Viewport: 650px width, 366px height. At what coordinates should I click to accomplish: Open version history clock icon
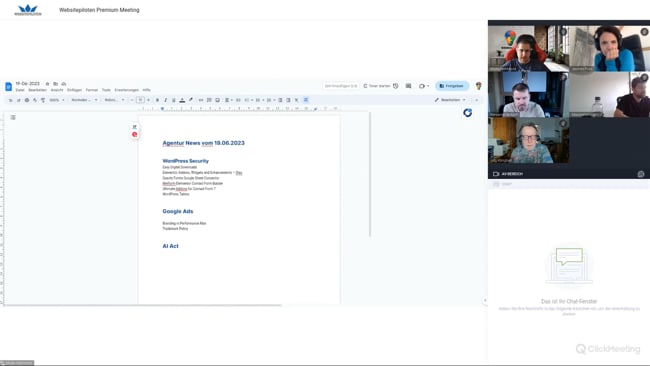click(395, 86)
